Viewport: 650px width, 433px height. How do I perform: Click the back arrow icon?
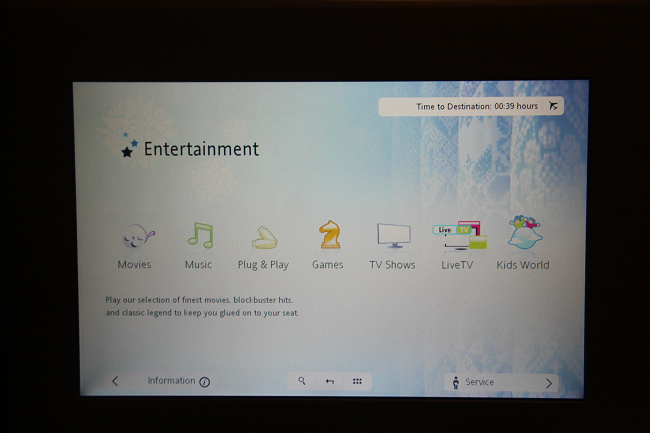click(x=330, y=381)
